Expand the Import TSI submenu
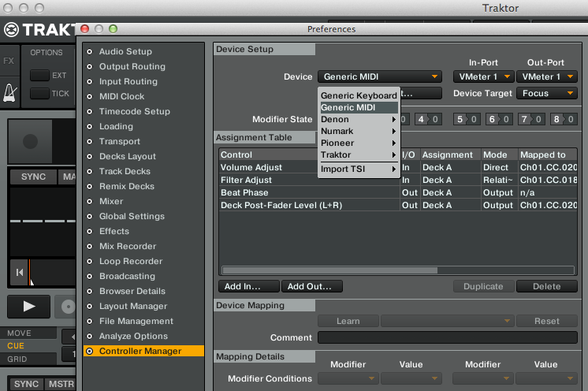Image resolution: width=588 pixels, height=391 pixels. click(x=359, y=169)
